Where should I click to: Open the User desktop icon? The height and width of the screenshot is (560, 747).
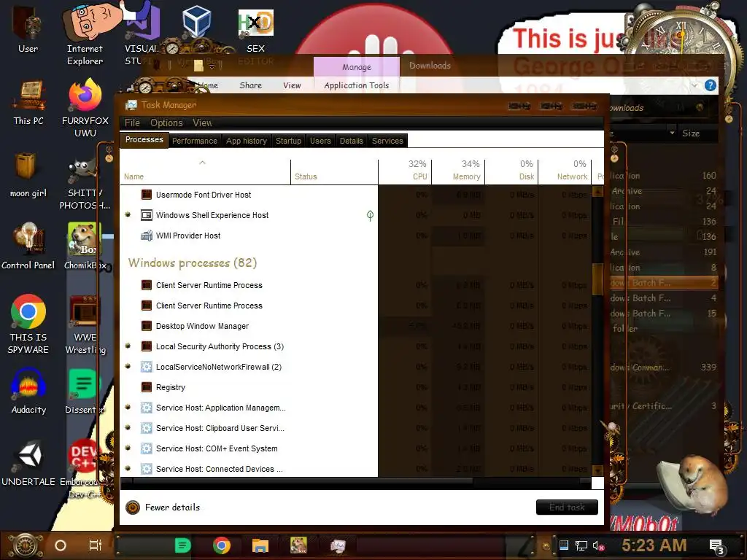coord(28,29)
